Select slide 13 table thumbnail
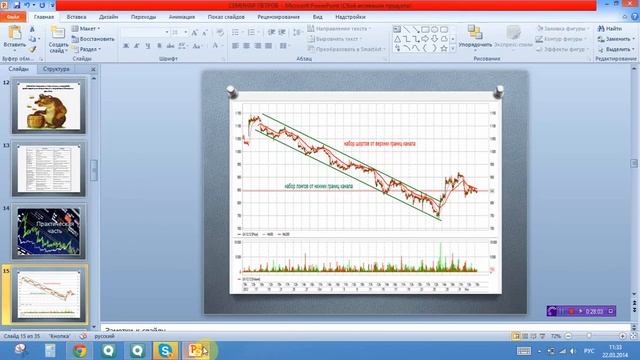Viewport: 640px width, 360px height. tap(49, 169)
